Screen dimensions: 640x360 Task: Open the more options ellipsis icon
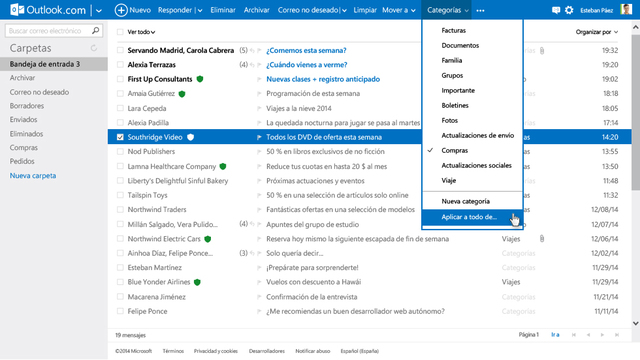[x=480, y=11]
